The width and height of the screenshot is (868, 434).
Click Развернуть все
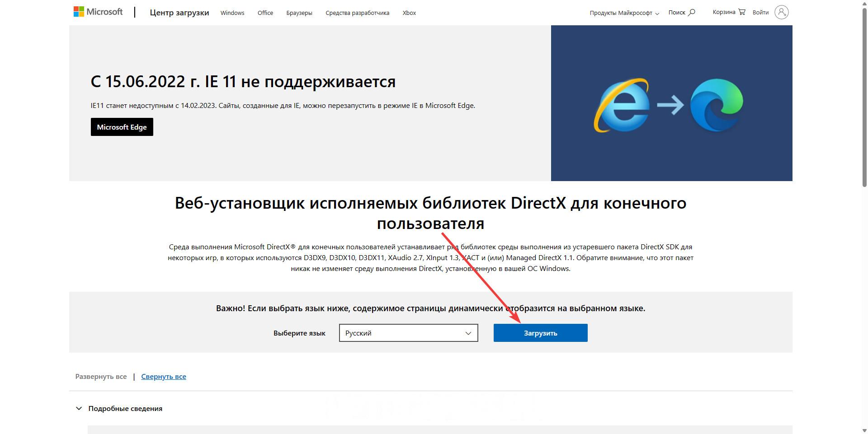pos(101,376)
